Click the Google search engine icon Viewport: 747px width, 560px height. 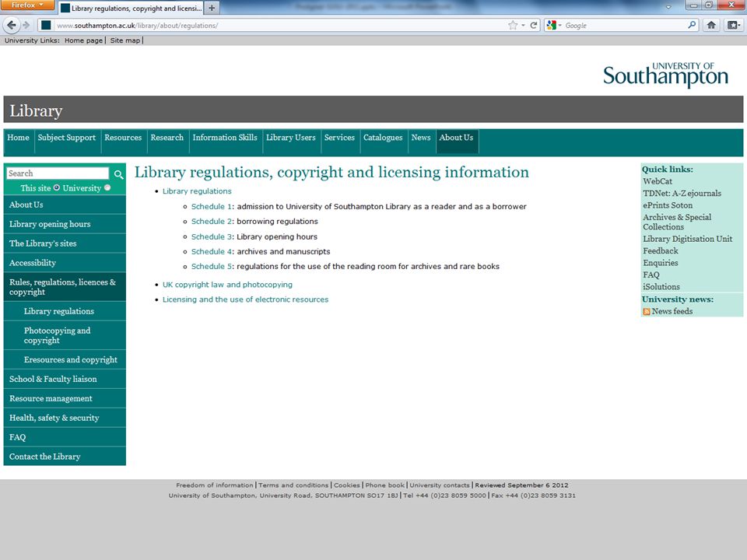pos(551,25)
